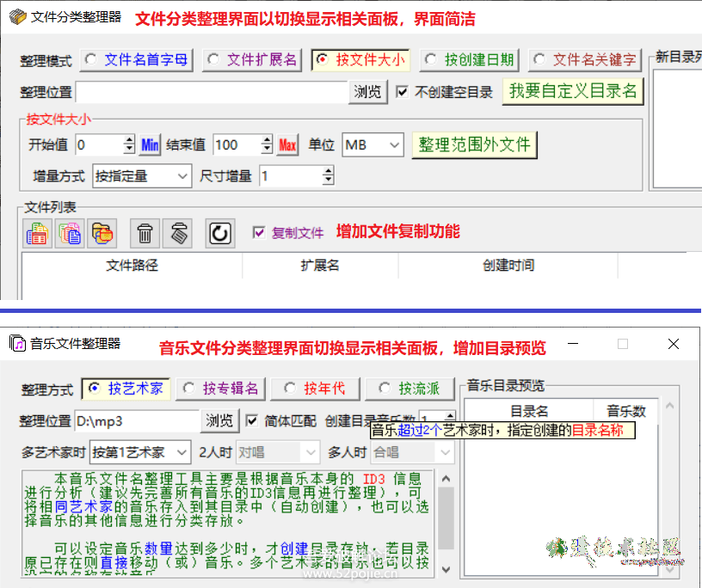
Task: Minimize the 音乐文件整理器 window
Action: (x=573, y=344)
